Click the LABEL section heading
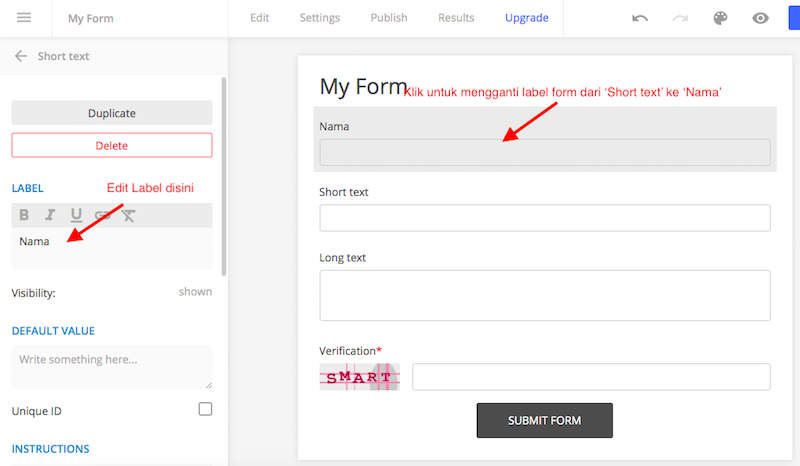Viewport: 800px width, 466px height. coord(28,188)
